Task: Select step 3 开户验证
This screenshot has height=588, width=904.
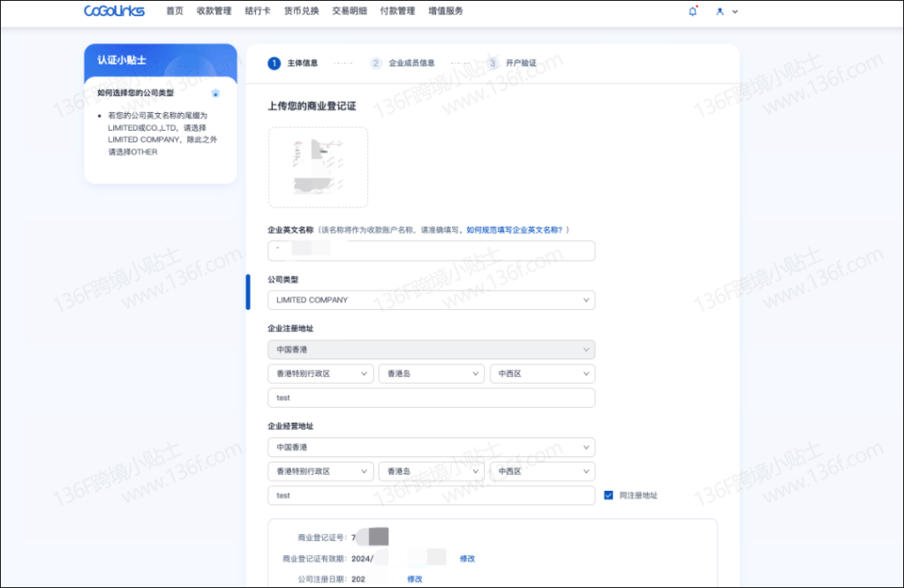Action: point(511,63)
